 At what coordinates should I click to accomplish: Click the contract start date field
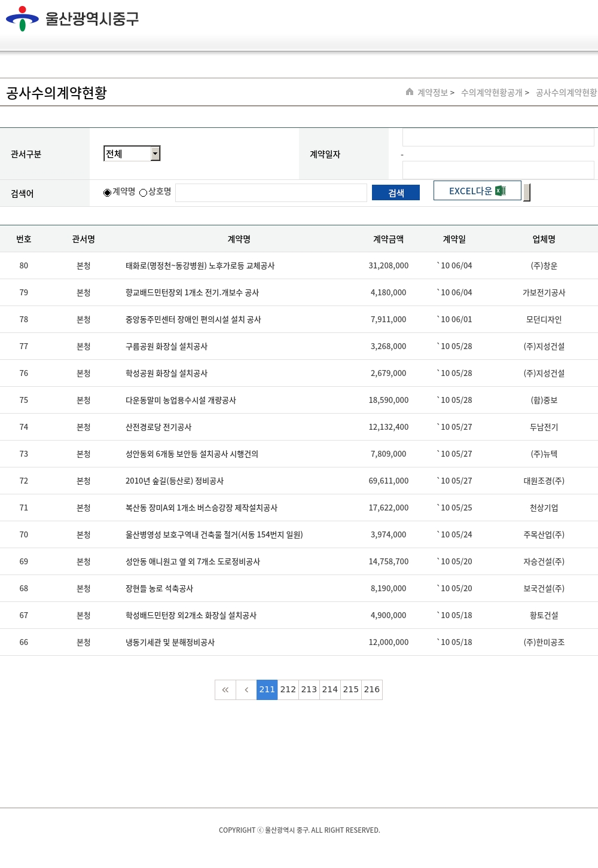pos(498,137)
